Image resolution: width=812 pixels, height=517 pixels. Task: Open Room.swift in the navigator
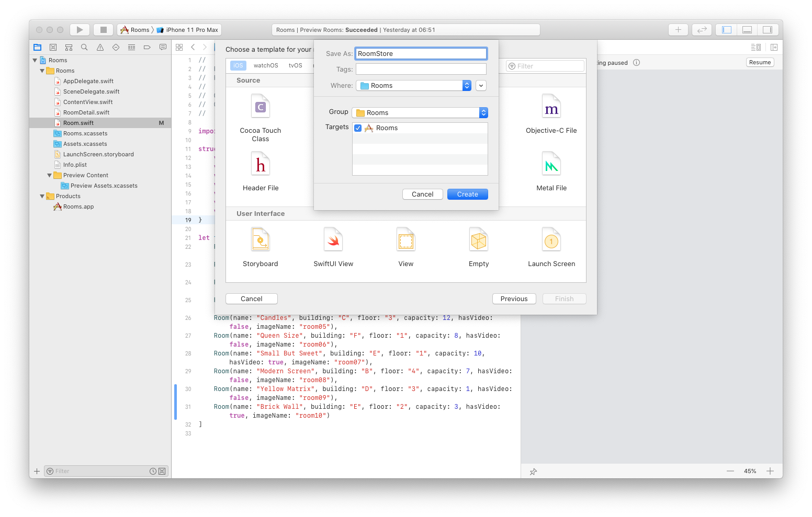(78, 122)
